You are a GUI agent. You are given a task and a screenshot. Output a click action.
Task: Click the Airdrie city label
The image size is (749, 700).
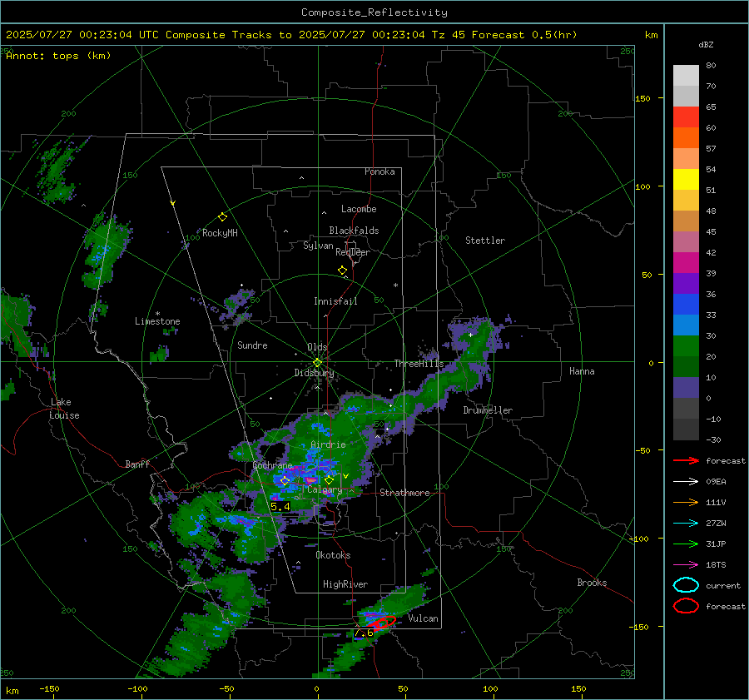pyautogui.click(x=328, y=444)
